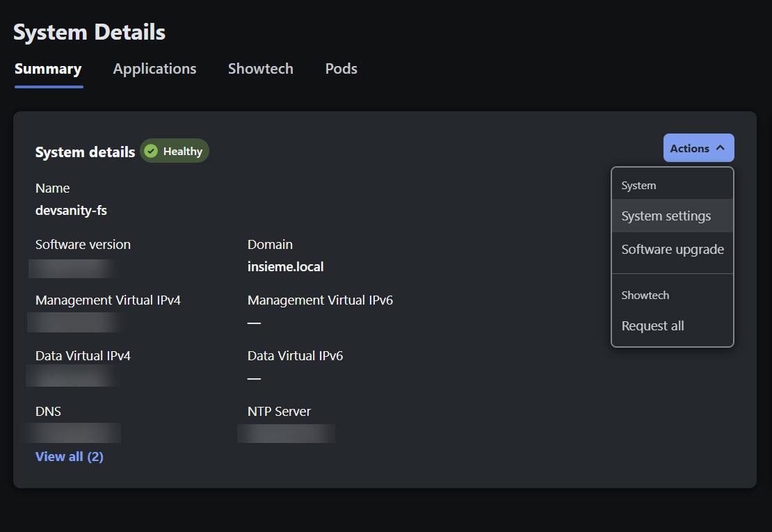Click the Healthy status badge
772x532 pixels.
(x=175, y=151)
